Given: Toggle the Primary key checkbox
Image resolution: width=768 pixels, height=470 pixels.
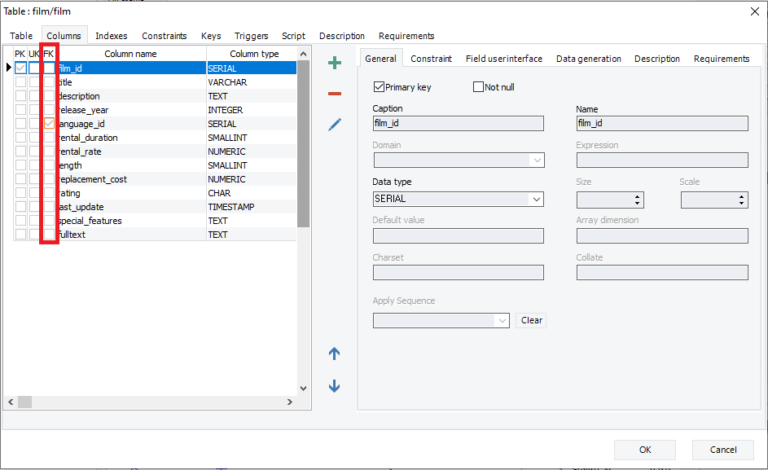Looking at the screenshot, I should click(379, 87).
